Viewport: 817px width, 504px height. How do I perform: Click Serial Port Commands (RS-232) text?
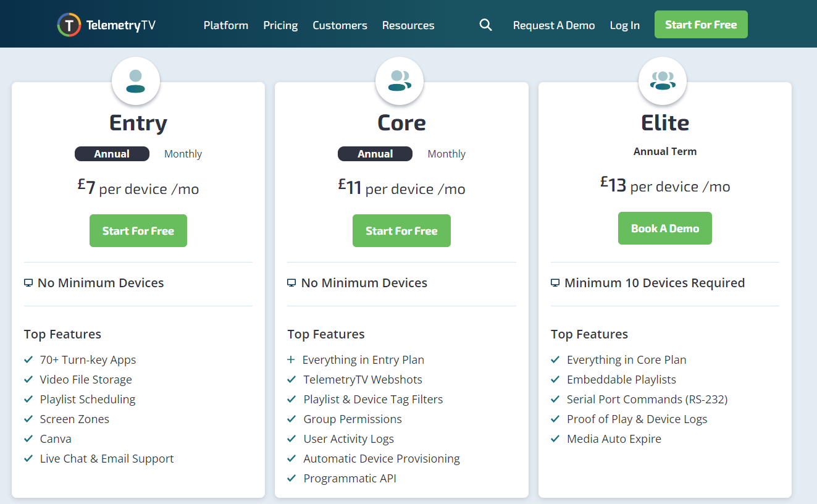pyautogui.click(x=647, y=399)
